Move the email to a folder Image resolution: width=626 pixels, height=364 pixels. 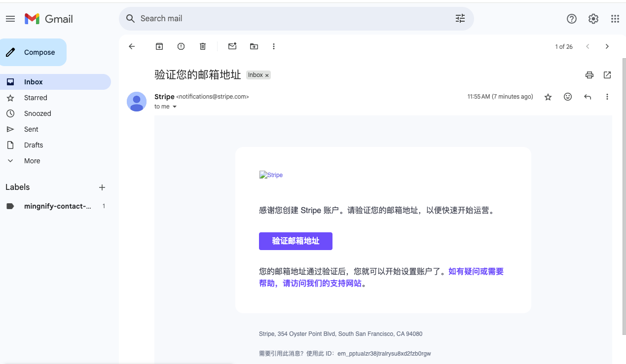pos(254,46)
